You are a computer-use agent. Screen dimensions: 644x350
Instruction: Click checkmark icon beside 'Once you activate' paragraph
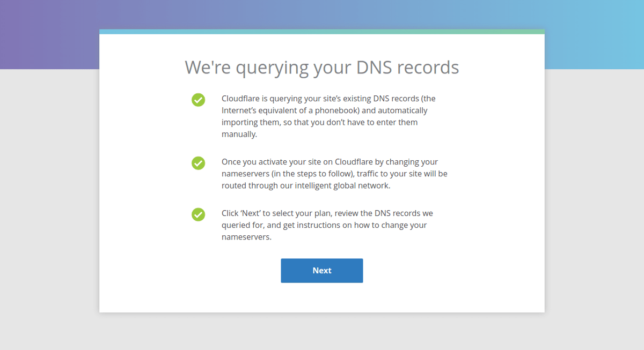[x=198, y=163]
